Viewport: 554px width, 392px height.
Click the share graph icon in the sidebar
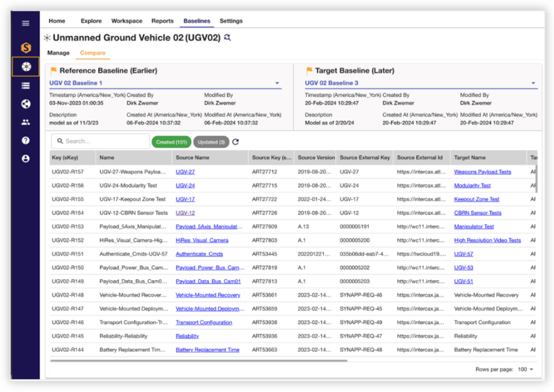[x=25, y=104]
